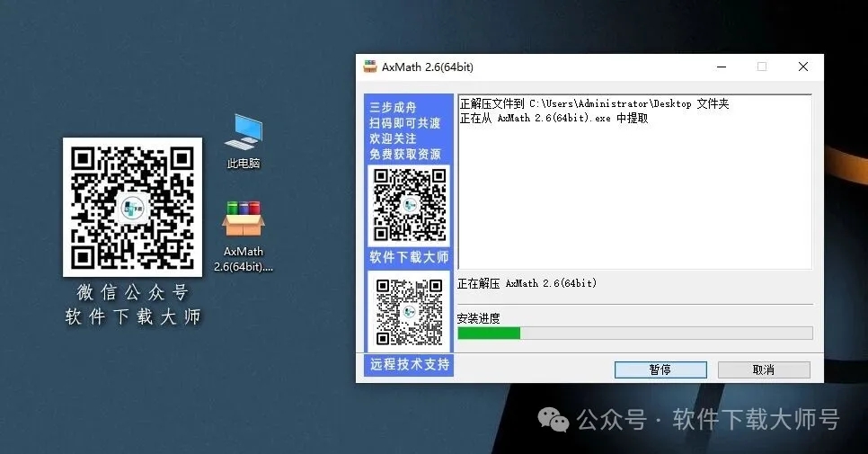Close the AxMath 2.6(64bit) installer window
The width and height of the screenshot is (868, 454).
pyautogui.click(x=803, y=67)
